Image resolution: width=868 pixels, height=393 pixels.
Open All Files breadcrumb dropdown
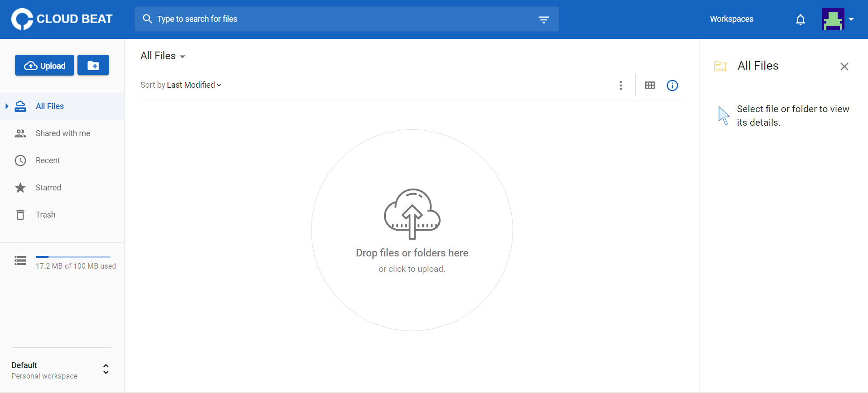(163, 56)
